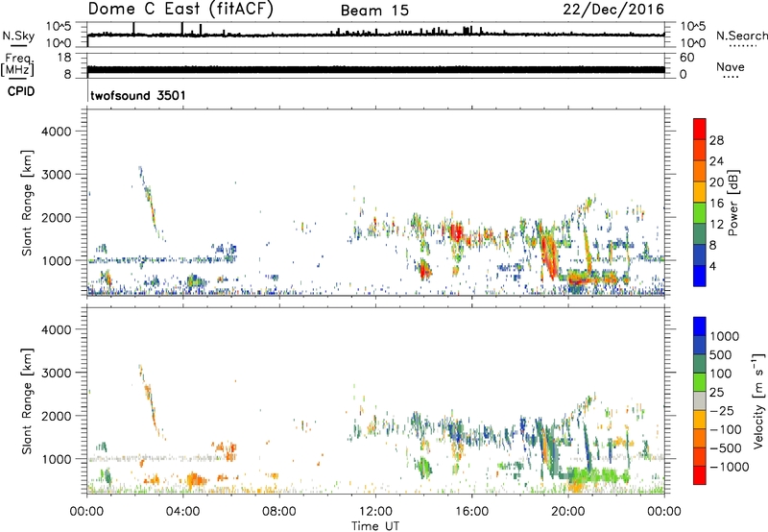Viewport: 768px width, 532px height.
Task: Click the "Power [dB]" colorbar title
Action: tap(732, 203)
